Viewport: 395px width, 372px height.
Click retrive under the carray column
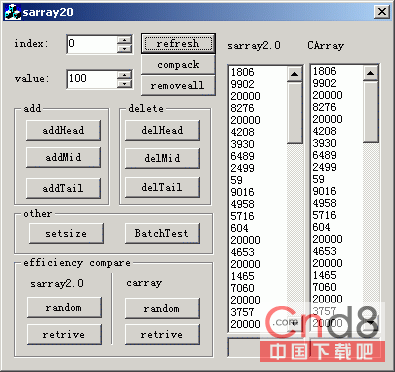pos(162,334)
